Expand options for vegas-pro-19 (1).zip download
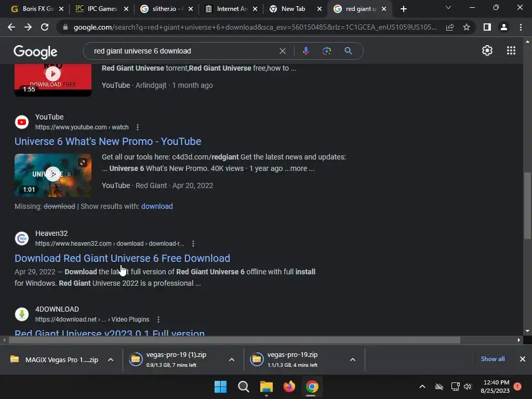Screen dimensions: 532x399 [x=232, y=360]
